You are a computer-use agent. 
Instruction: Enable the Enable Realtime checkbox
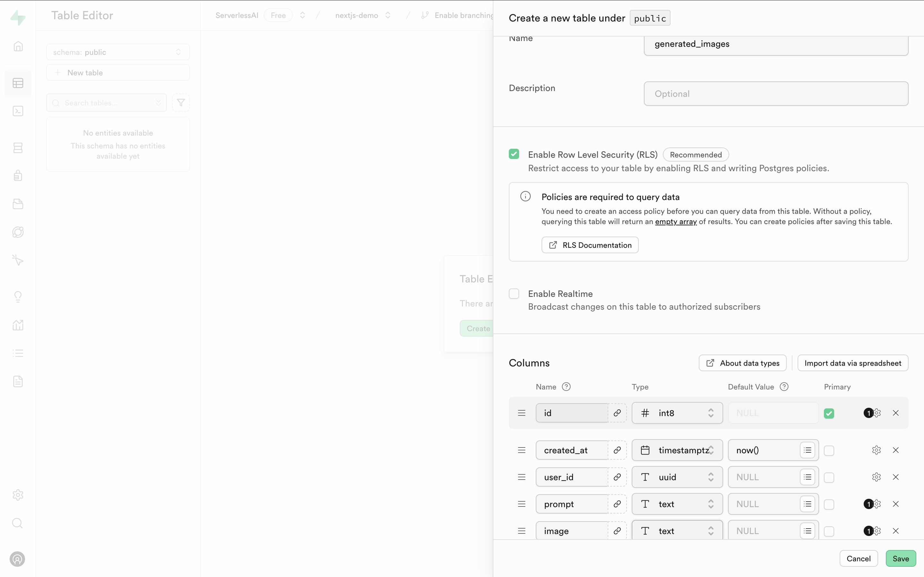pos(514,293)
